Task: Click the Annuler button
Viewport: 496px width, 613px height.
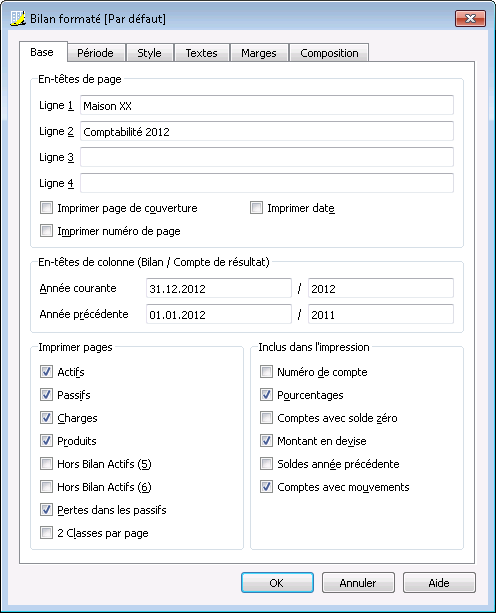Action: (x=358, y=583)
